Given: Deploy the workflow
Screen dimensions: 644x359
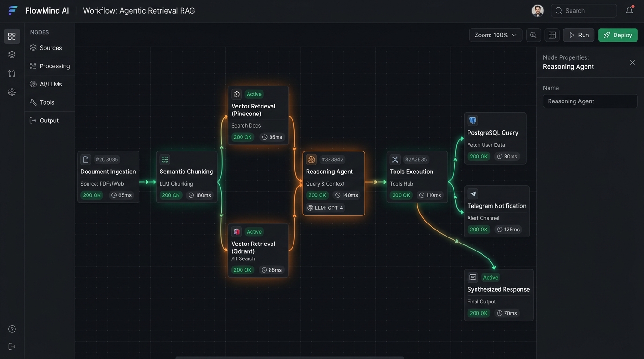Looking at the screenshot, I should [x=618, y=35].
